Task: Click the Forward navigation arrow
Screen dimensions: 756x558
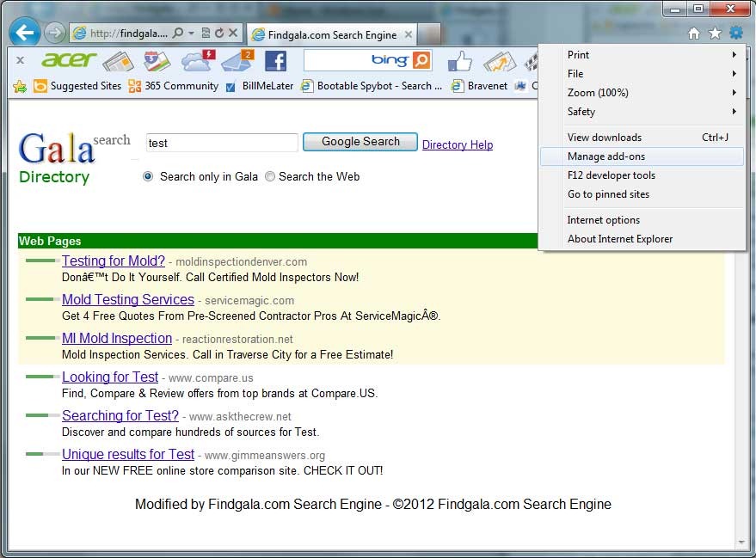Action: point(54,33)
